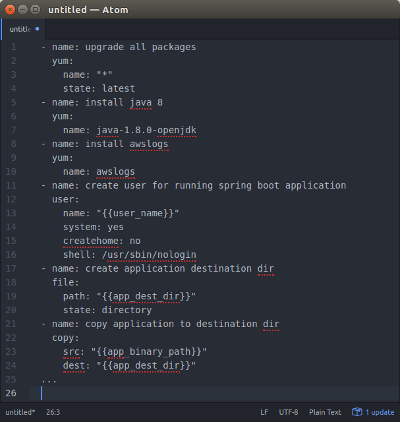The height and width of the screenshot is (422, 400).
Task: Place cursor in /usr/sbin/nologin shell path
Action: [x=149, y=255]
